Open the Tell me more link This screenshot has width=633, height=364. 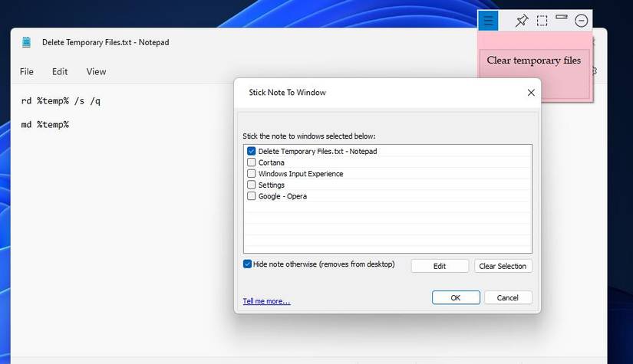pyautogui.click(x=266, y=301)
